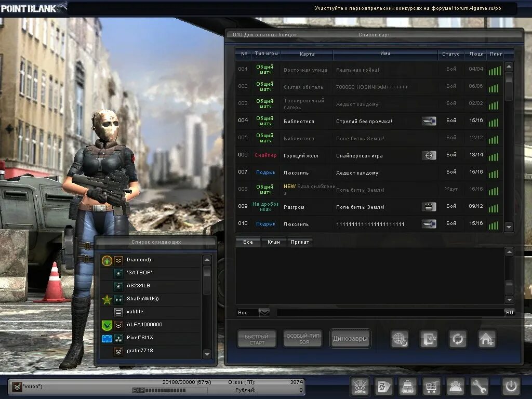This screenshot has height=399, width=532.
Task: Open the inventory backpack icon
Action: click(407, 387)
